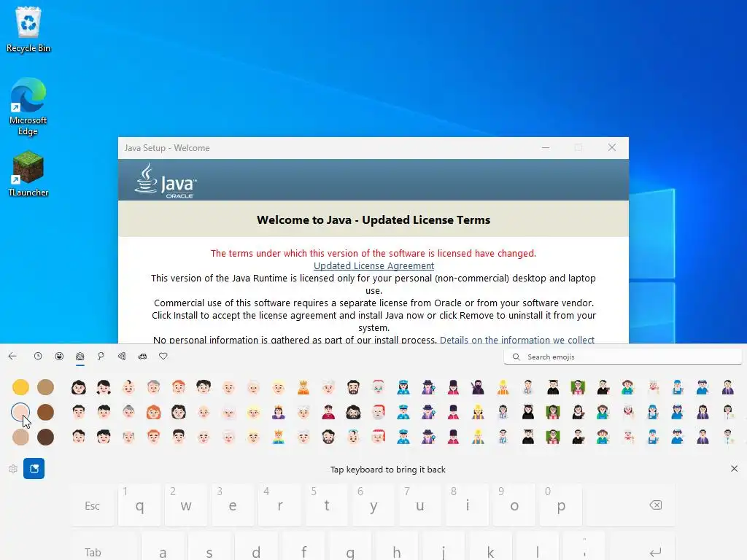Insert the baby emoji
Viewport: 747px width, 560px height.
[128, 387]
